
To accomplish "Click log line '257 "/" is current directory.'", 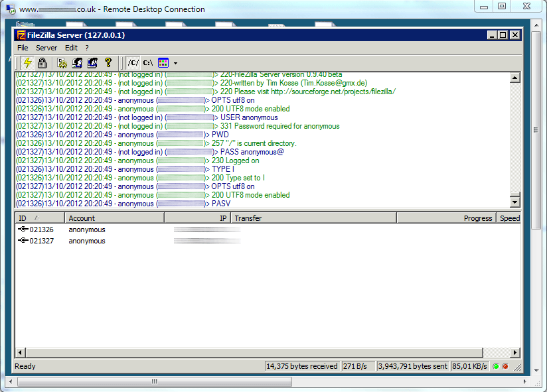I will coord(156,143).
